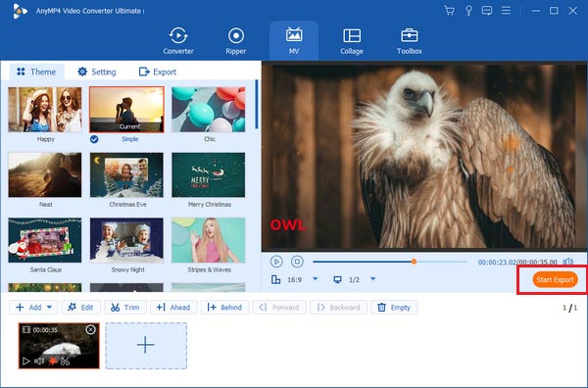Image resolution: width=588 pixels, height=388 pixels.
Task: Open the Toolbox module
Action: [x=409, y=41]
